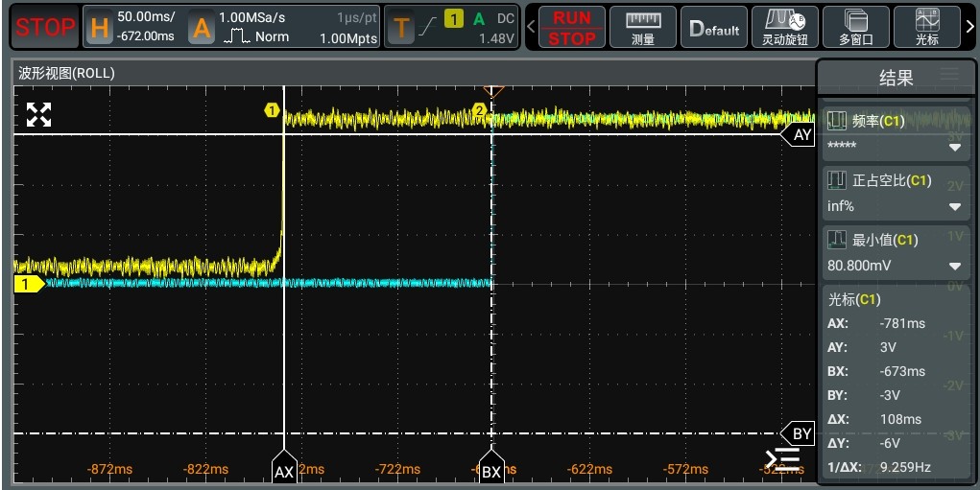
Task: Open the trigger T settings
Action: pos(402,28)
